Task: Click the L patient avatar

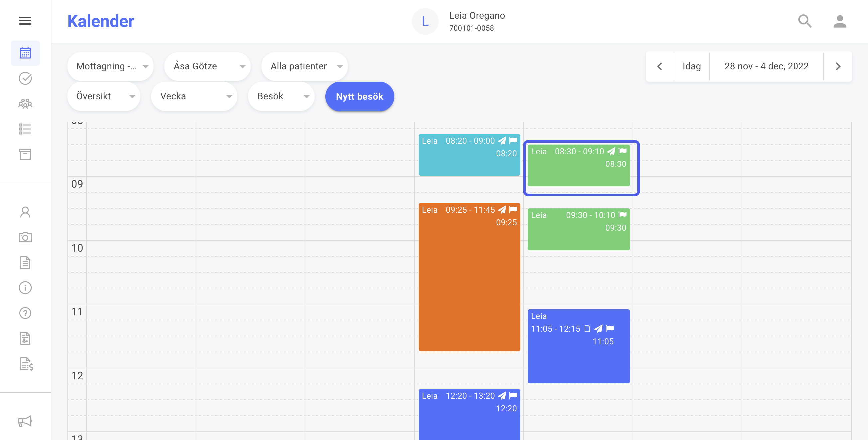Action: click(x=425, y=21)
